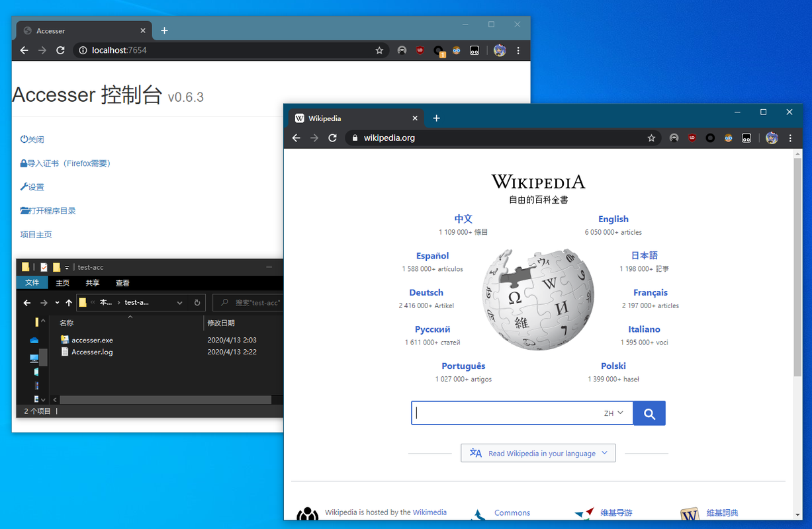Refresh the test-acc folder in File Explorer
The height and width of the screenshot is (529, 812).
(x=197, y=303)
